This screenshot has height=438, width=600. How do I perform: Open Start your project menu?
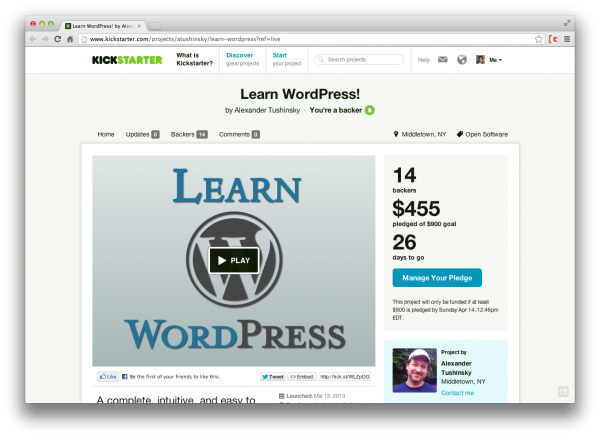coord(287,59)
